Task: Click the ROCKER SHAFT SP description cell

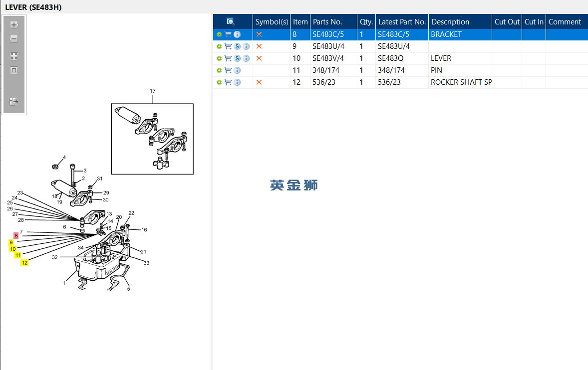Action: 461,82
